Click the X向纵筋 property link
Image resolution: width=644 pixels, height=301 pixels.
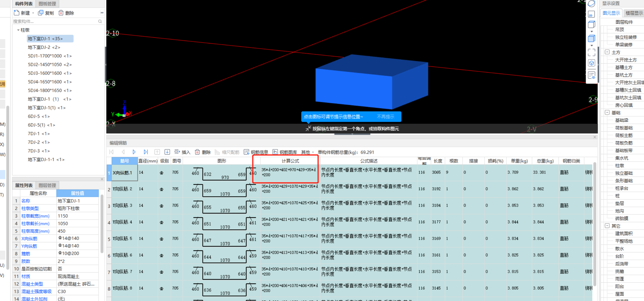29,239
